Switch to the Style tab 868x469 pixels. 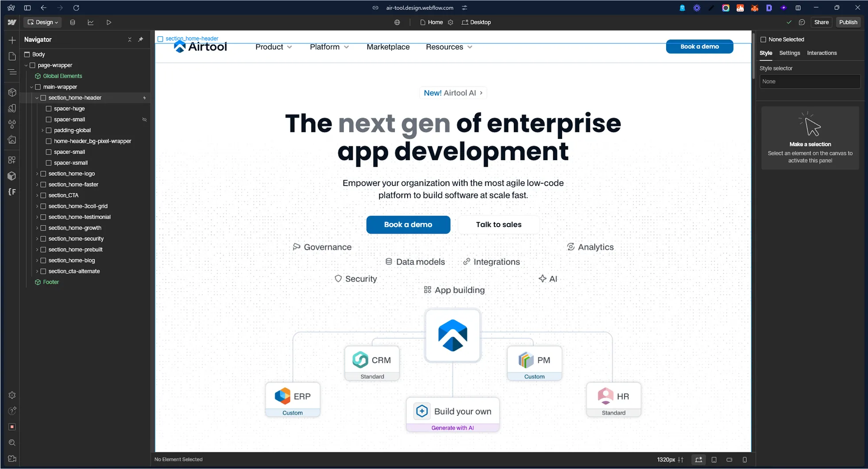click(766, 53)
